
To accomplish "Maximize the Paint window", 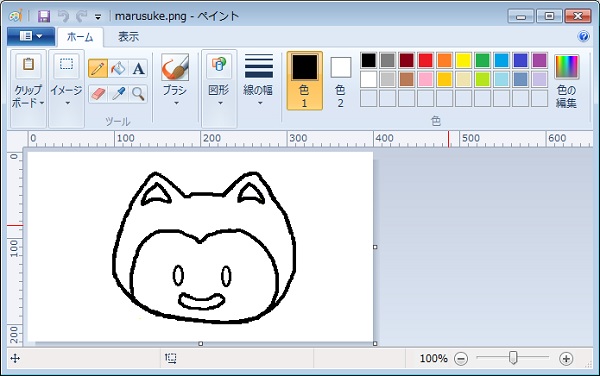I will coord(549,16).
